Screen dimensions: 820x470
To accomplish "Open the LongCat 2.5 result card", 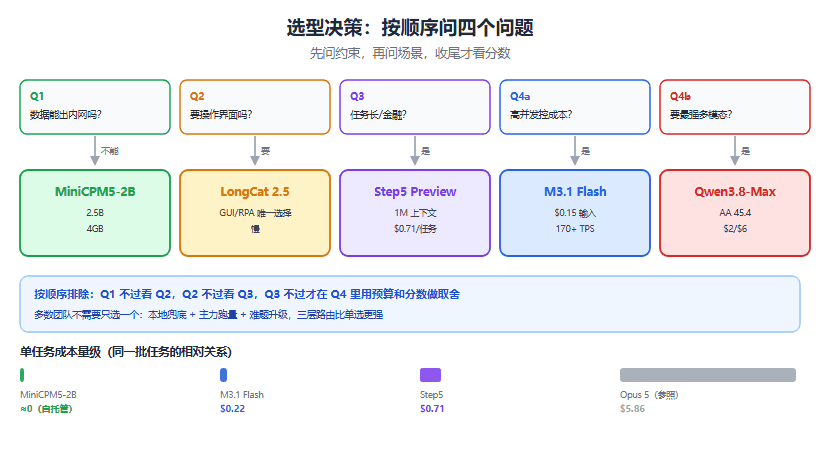I will click(255, 213).
